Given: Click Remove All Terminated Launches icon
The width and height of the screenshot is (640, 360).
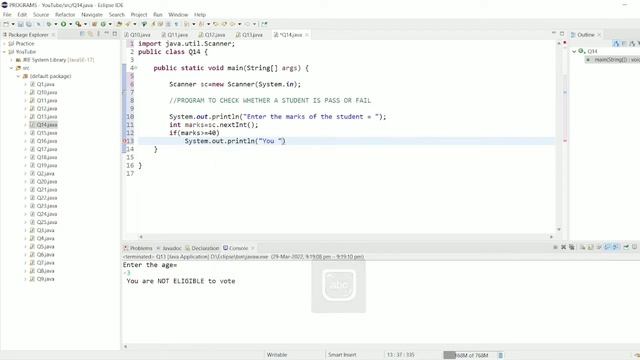Looking at the screenshot, I should 571,247.
